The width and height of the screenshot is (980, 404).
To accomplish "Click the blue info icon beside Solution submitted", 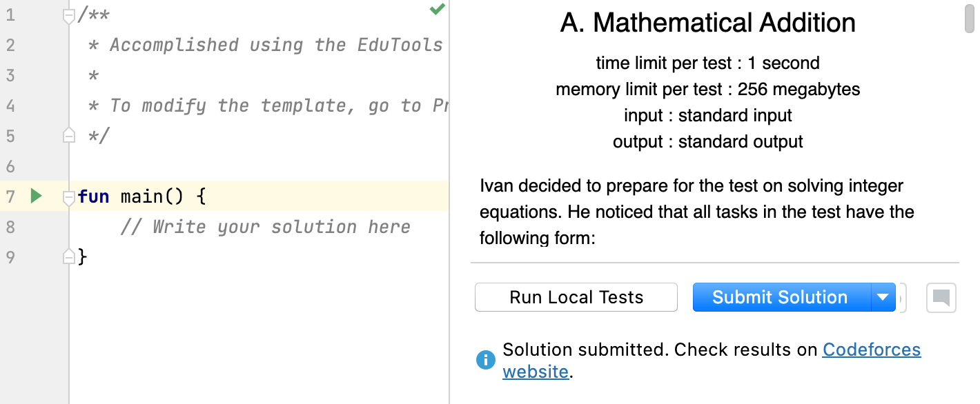I will point(486,359).
